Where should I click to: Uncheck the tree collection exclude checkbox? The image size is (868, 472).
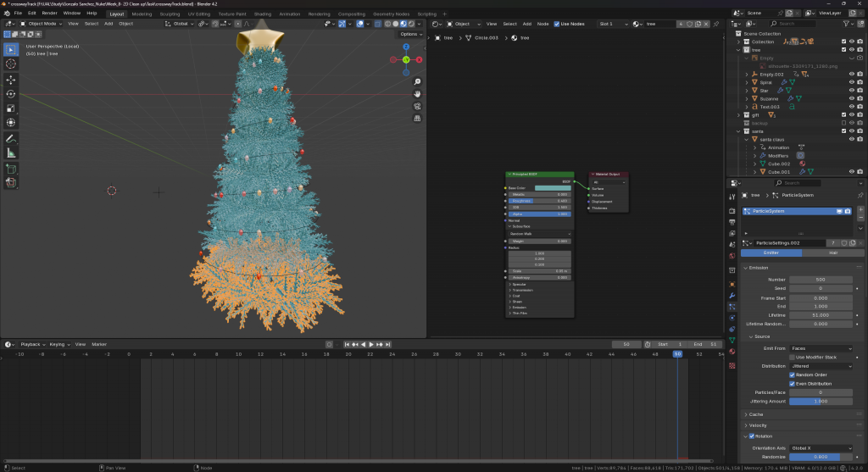(843, 50)
